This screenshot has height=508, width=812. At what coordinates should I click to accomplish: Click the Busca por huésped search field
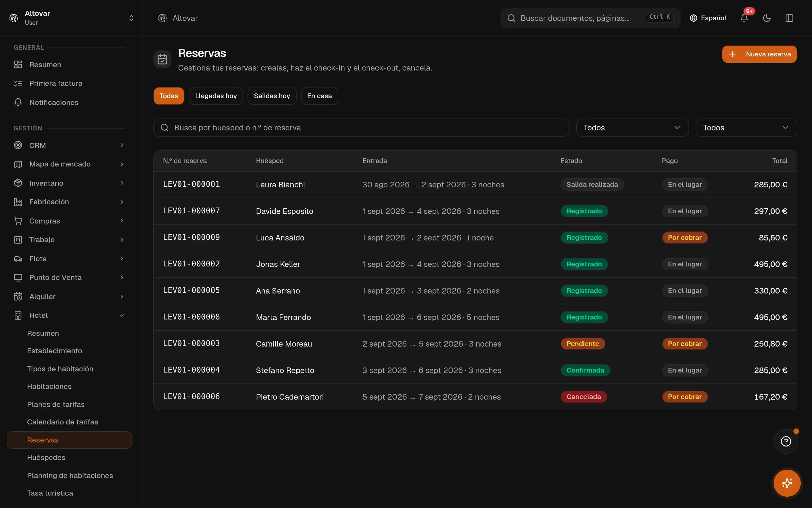(x=361, y=128)
